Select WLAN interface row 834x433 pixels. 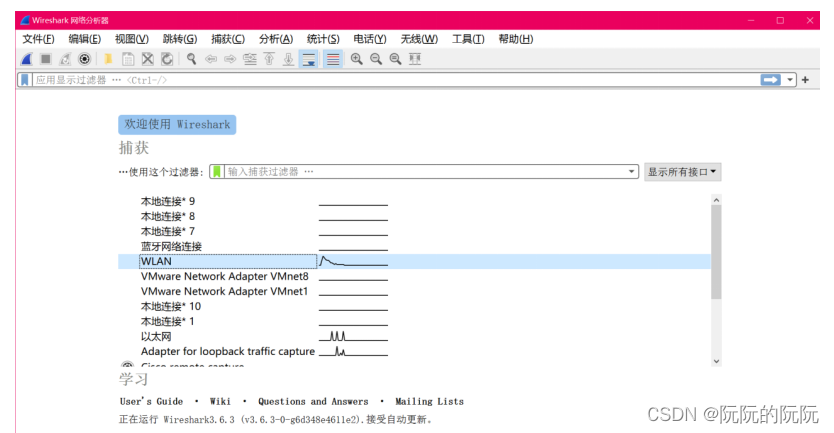(414, 261)
